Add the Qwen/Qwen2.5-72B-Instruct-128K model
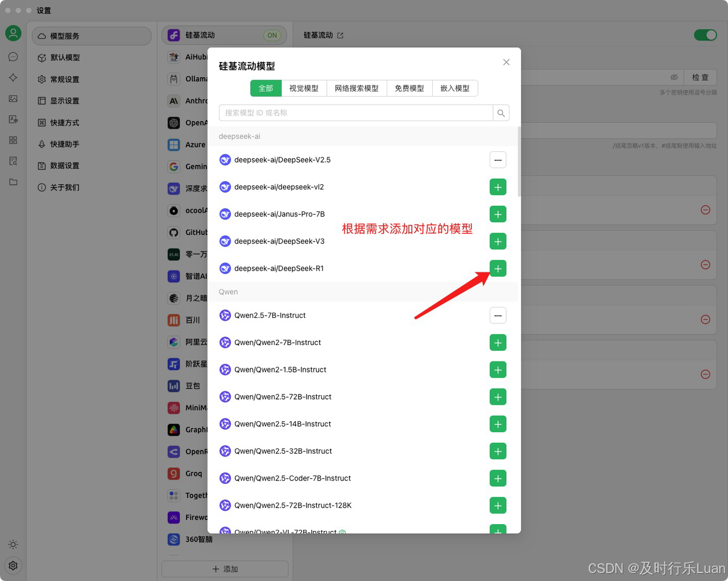This screenshot has height=581, width=728. pos(498,505)
